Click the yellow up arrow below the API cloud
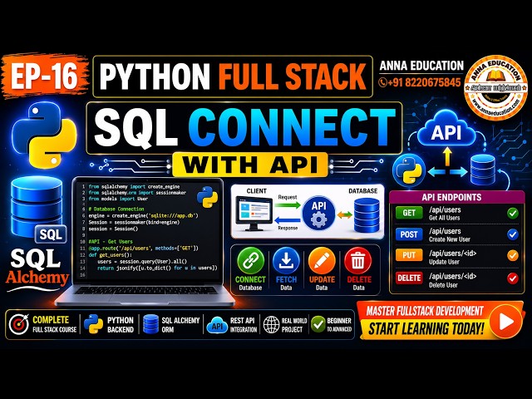 447,155
